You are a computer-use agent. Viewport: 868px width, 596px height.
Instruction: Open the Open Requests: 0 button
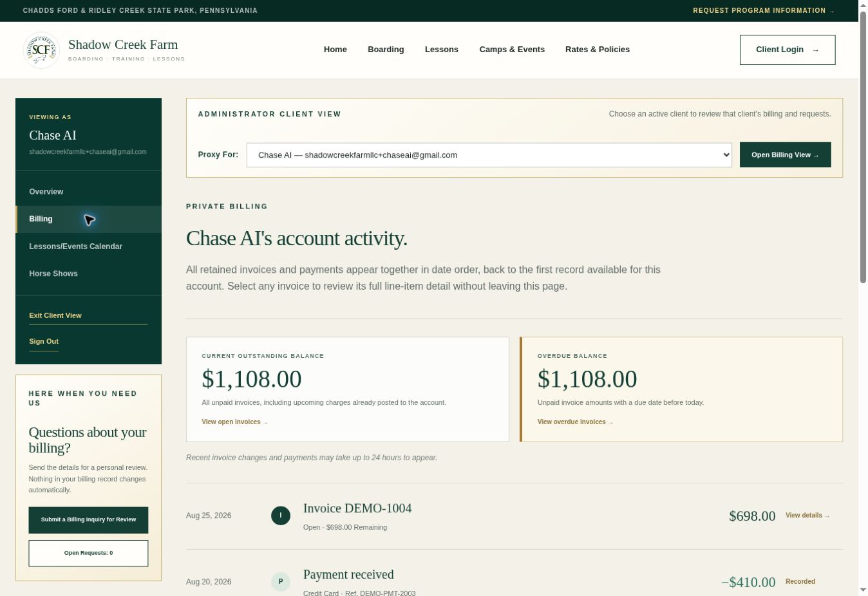88,554
